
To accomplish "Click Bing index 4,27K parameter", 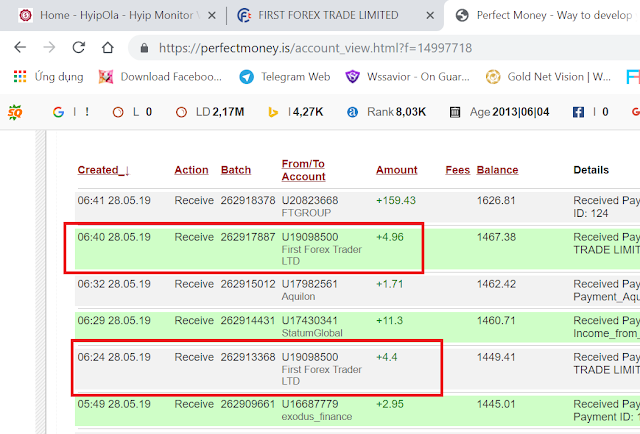I will click(x=296, y=112).
